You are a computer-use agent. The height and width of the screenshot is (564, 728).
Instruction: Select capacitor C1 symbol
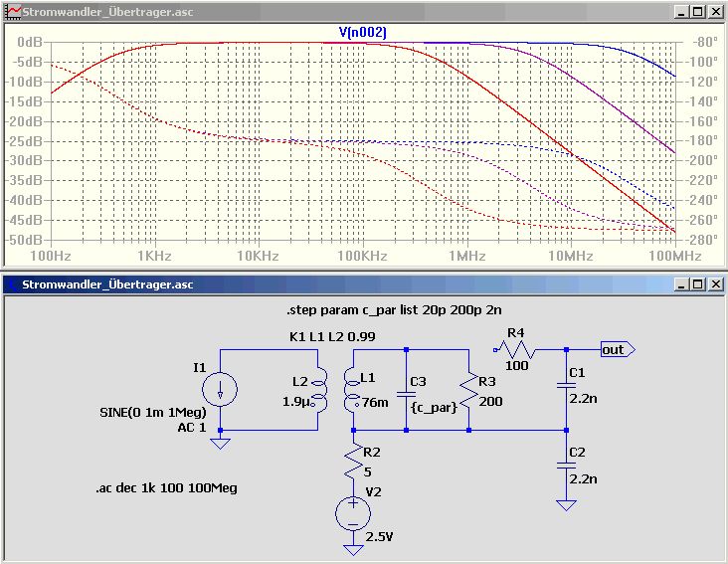pos(566,385)
